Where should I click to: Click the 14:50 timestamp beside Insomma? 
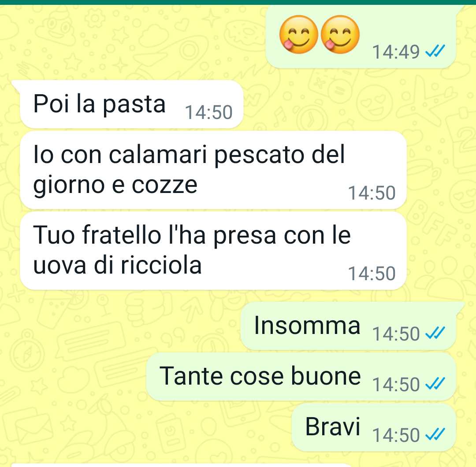click(x=396, y=334)
